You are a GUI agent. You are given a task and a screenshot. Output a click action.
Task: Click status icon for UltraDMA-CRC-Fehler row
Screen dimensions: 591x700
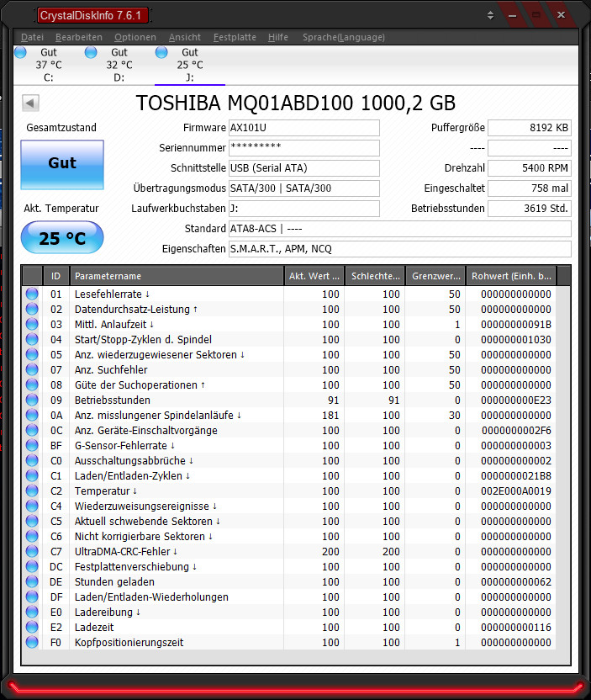coord(32,552)
